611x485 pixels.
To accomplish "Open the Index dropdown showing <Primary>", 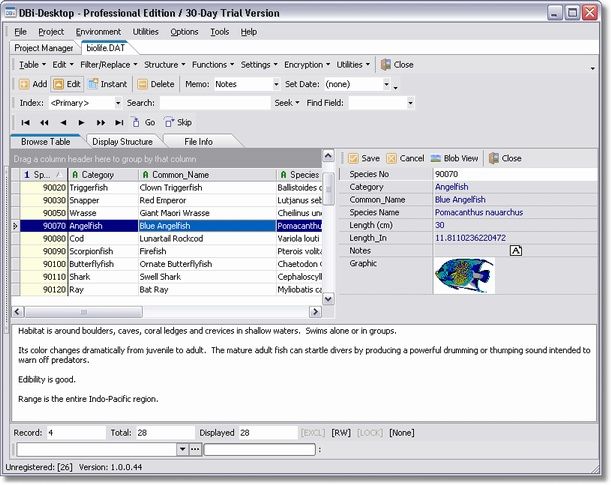I will pos(117,103).
